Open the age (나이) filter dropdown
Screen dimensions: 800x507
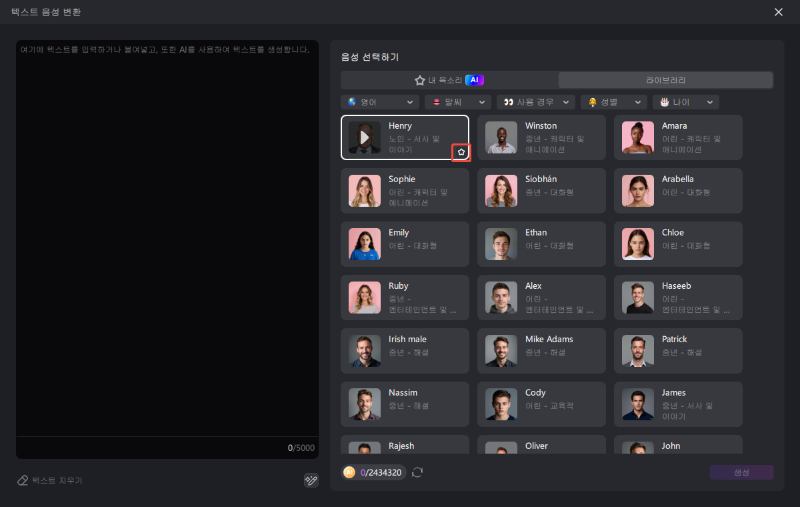click(x=686, y=102)
